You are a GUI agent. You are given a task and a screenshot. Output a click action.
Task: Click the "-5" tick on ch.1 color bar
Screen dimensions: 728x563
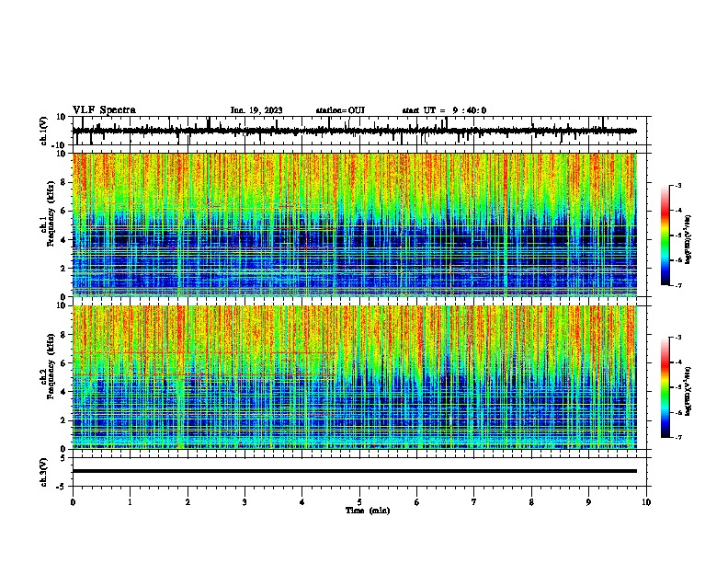677,236
